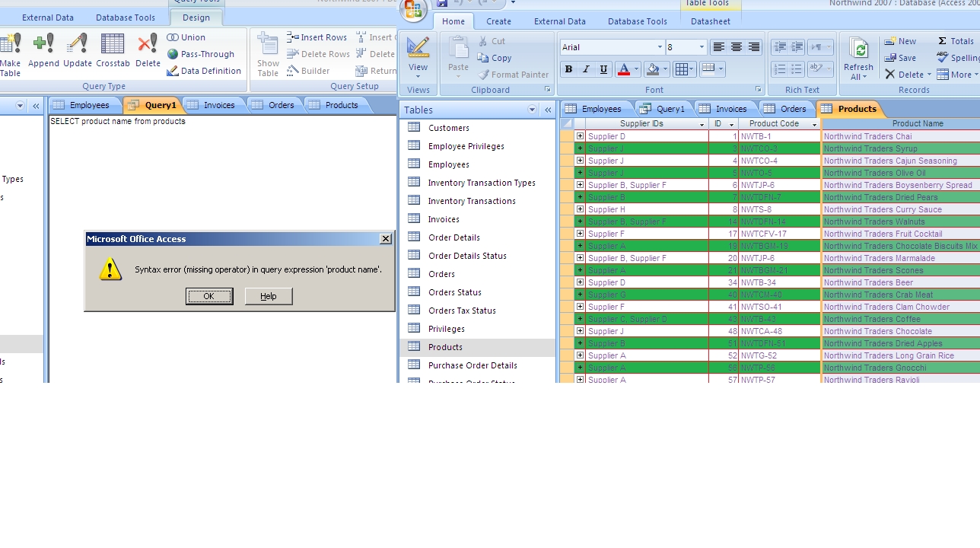Click the font color A button

(x=624, y=69)
